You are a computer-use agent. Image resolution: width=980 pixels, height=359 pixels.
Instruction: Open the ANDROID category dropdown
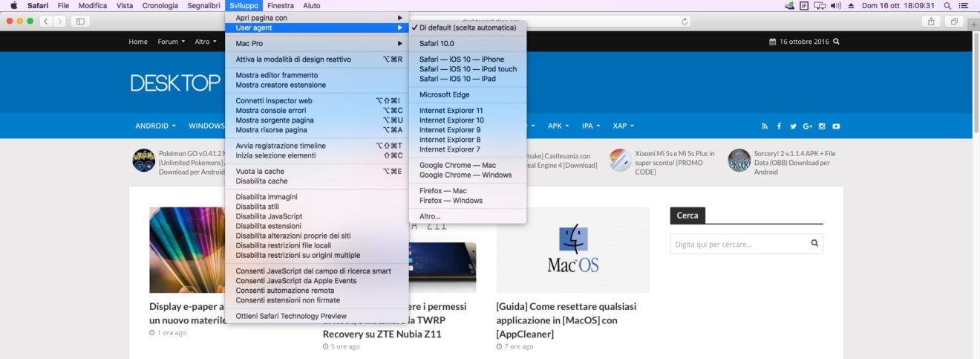click(155, 126)
